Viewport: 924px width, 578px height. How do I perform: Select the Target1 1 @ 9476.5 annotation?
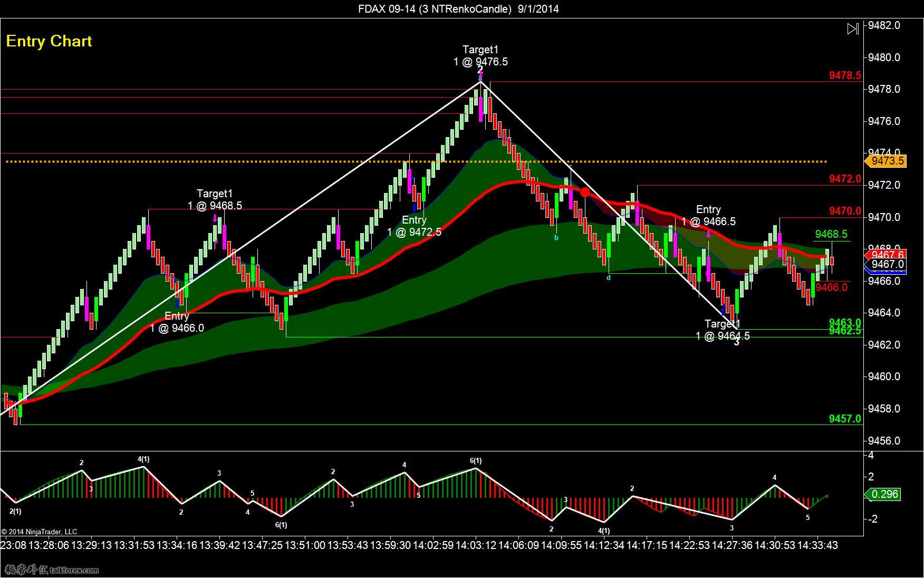tap(480, 55)
